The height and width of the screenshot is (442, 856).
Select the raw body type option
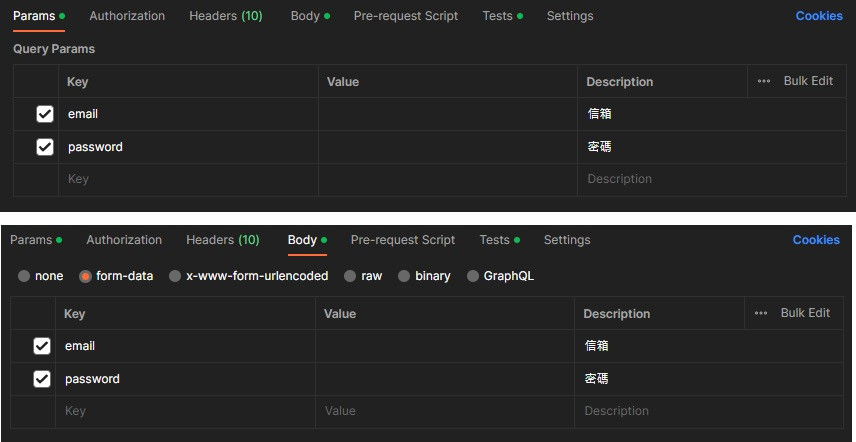[350, 276]
